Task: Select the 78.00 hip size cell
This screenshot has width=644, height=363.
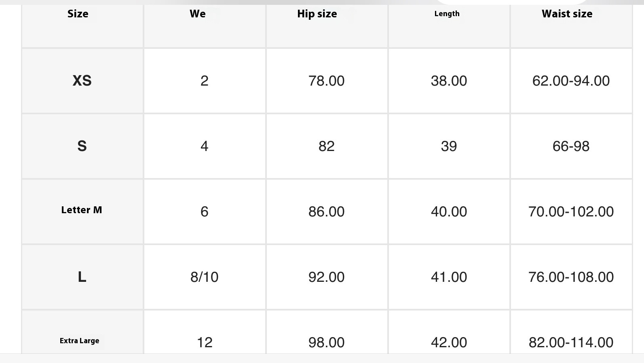Action: [x=326, y=81]
